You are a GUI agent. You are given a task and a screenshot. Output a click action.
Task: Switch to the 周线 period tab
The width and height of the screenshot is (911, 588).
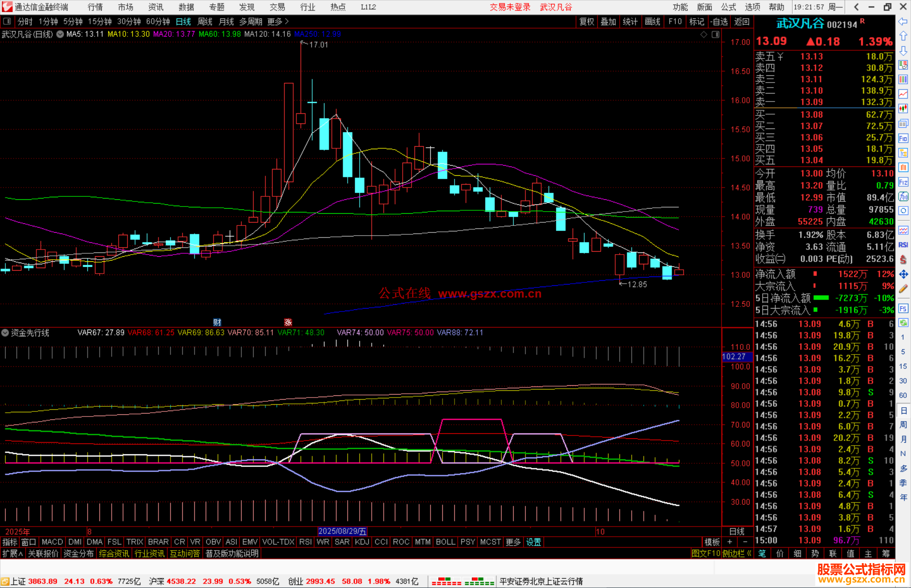[x=205, y=21]
